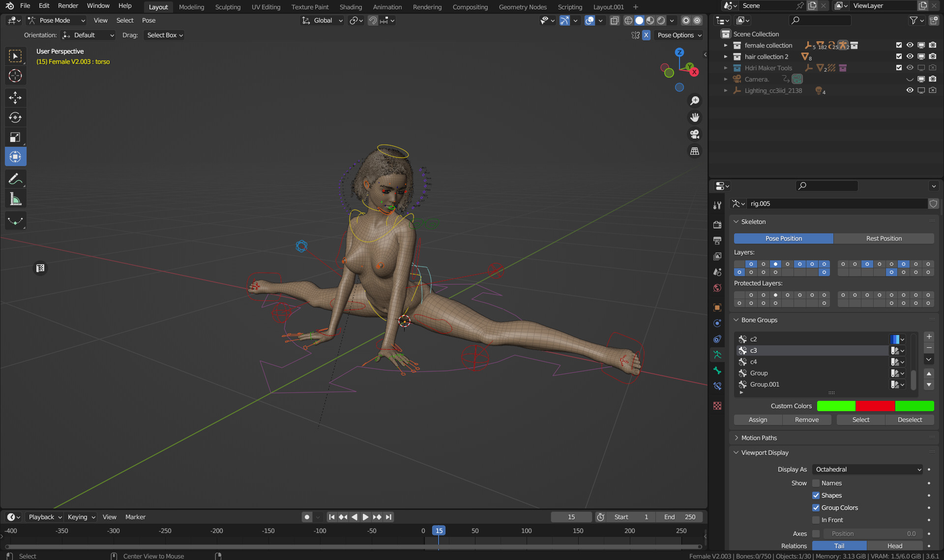This screenshot has height=560, width=944.
Task: Move bone group up arrow
Action: point(929,374)
